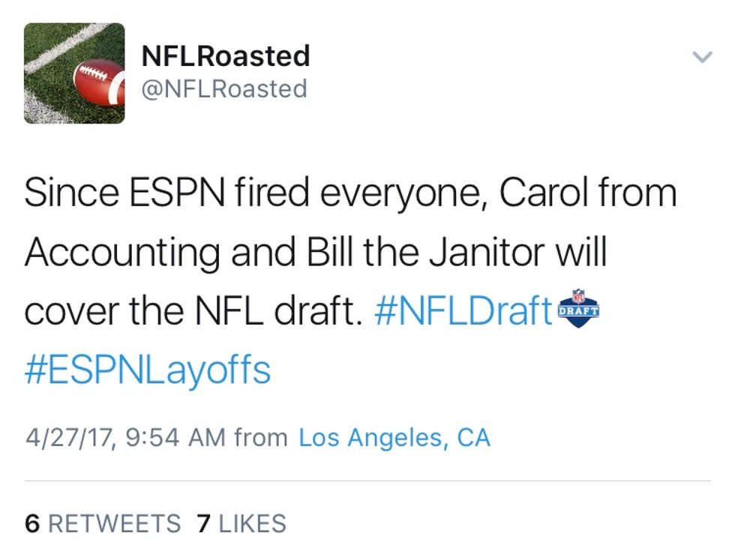Click the @NFLRoasted handle
This screenshot has height=560, width=735.
[x=224, y=89]
